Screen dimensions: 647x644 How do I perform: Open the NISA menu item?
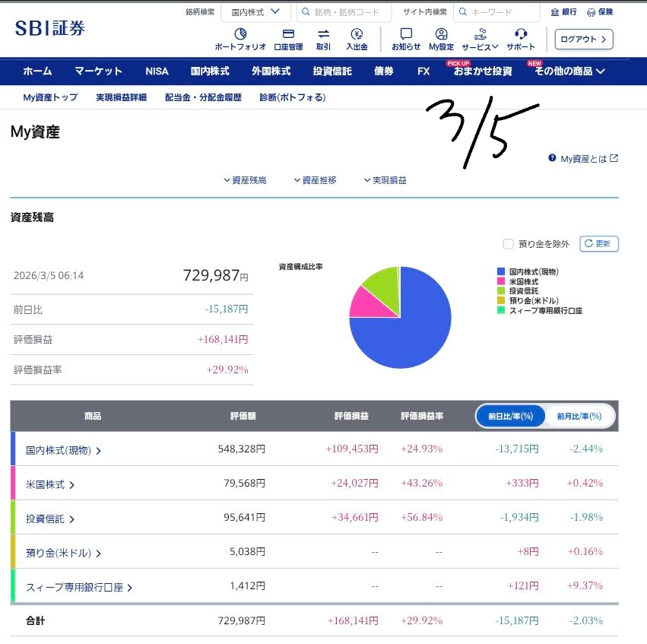(x=157, y=71)
